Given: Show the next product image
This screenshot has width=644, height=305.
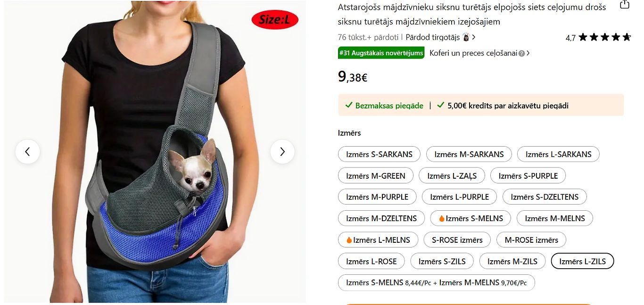Looking at the screenshot, I should click(x=282, y=151).
